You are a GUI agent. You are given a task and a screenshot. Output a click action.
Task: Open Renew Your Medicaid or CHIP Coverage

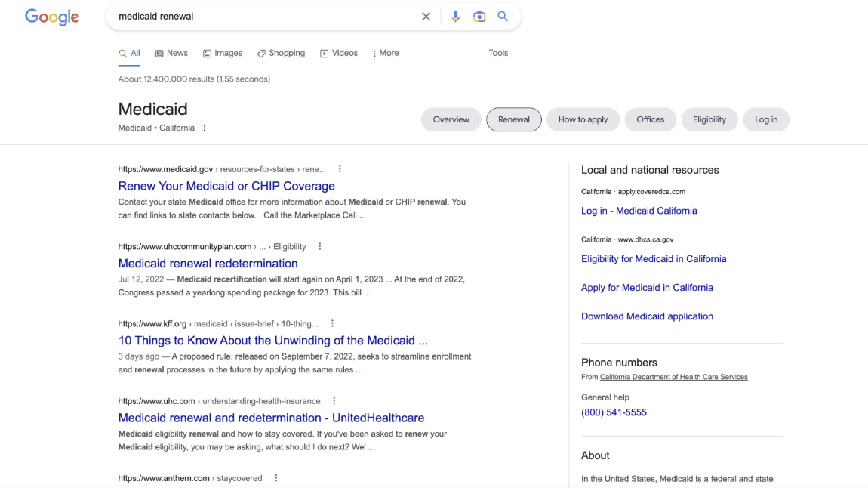226,186
